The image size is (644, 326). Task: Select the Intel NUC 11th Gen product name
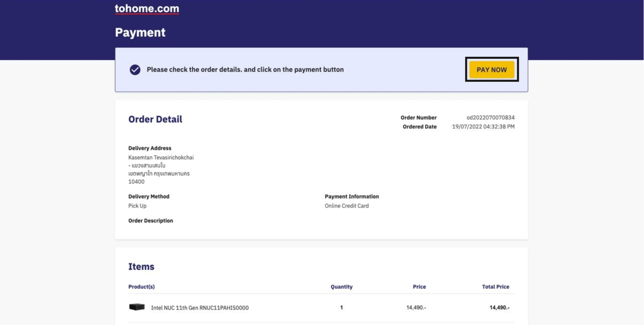point(200,308)
